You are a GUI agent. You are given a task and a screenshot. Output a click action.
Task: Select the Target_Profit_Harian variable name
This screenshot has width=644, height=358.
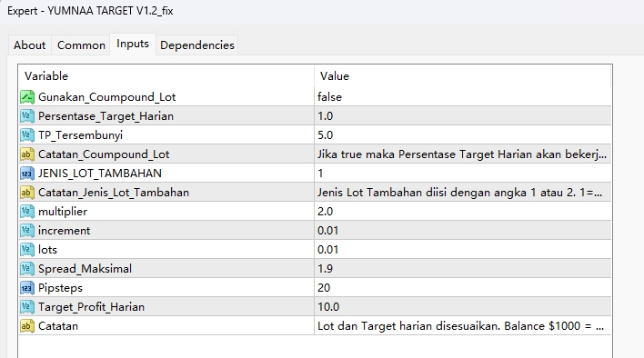(x=91, y=307)
